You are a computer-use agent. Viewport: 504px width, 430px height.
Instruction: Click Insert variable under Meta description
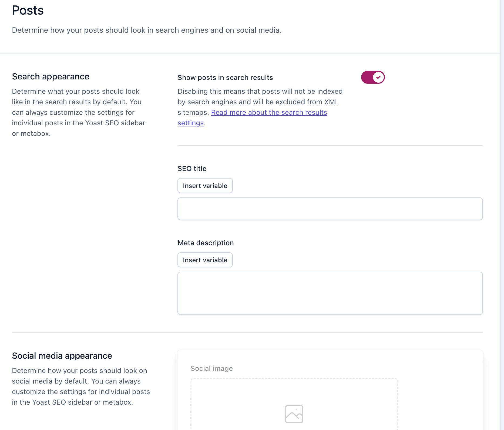click(205, 260)
